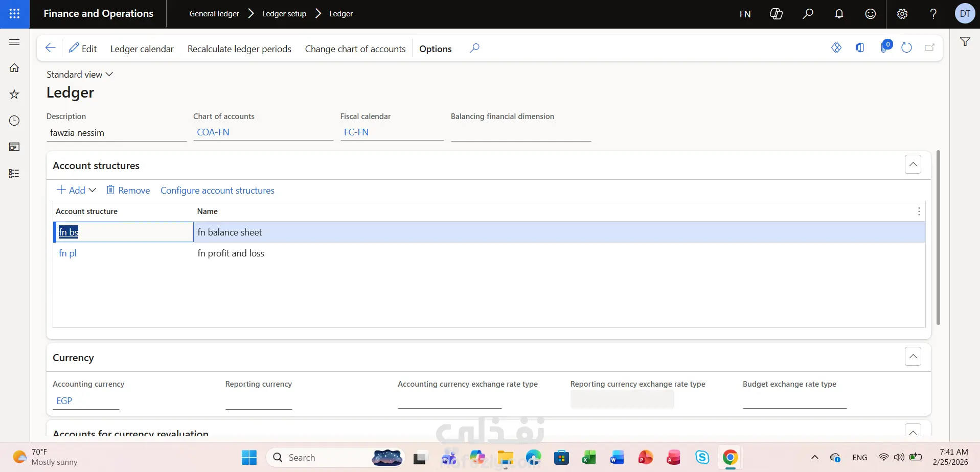Click the Reporting currency field
Image resolution: width=980 pixels, height=472 pixels.
(259, 401)
